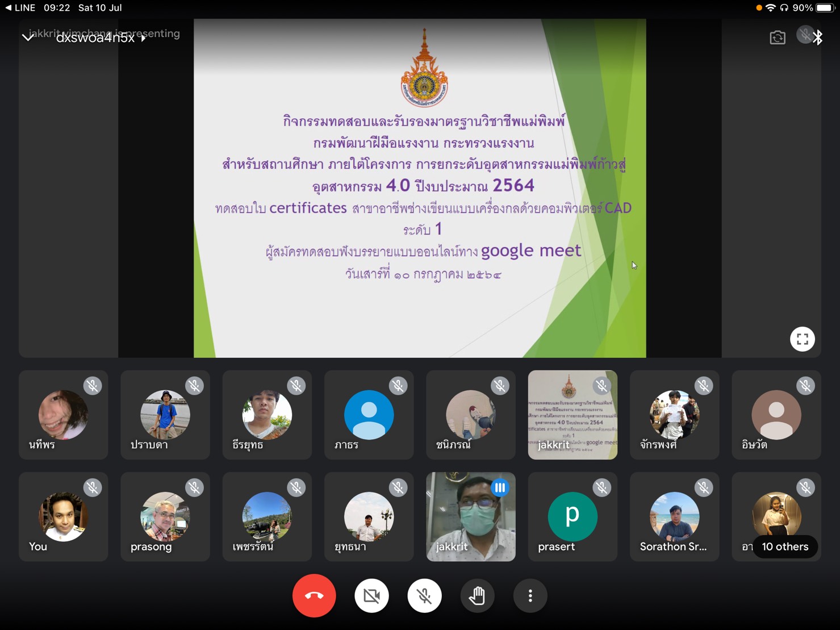Tap the muted mic icon on You tile

(x=93, y=487)
